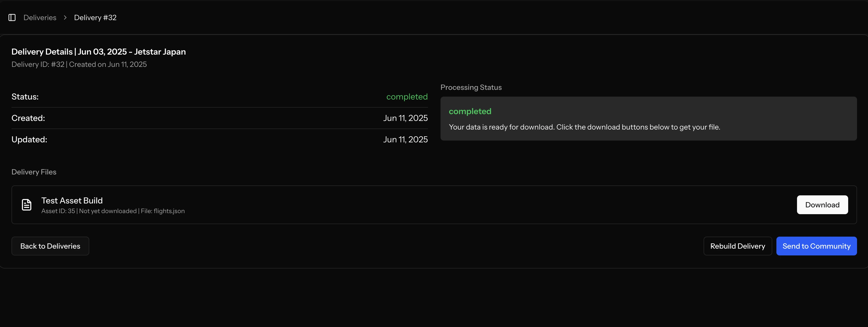Click the document icon beside Test Asset Build

point(27,205)
